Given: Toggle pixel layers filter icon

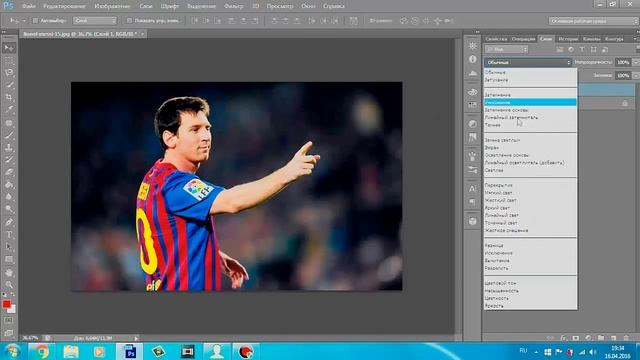Looking at the screenshot, I should coord(560,49).
